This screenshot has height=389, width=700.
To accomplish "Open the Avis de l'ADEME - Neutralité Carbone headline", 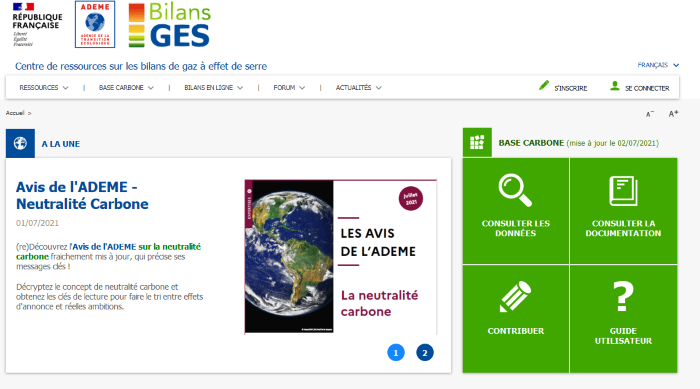I will coord(82,195).
